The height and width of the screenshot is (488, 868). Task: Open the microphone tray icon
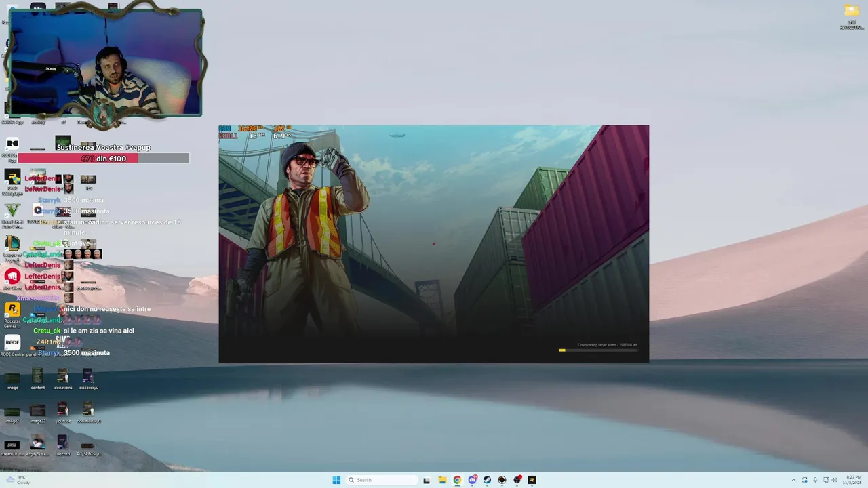(815, 480)
